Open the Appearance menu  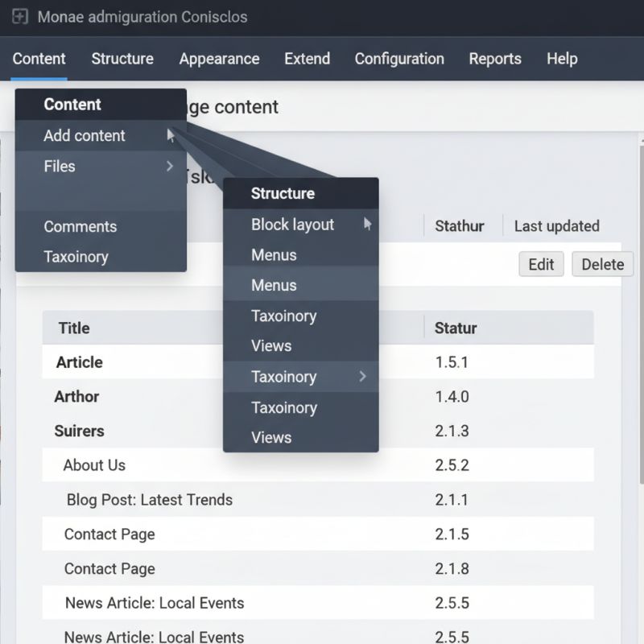coord(219,59)
